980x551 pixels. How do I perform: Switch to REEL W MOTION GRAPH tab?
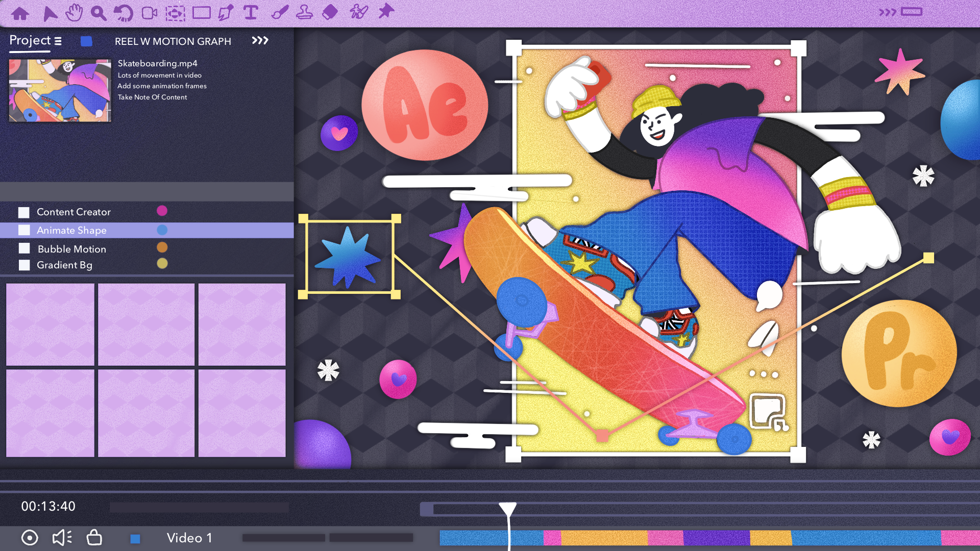tap(173, 41)
